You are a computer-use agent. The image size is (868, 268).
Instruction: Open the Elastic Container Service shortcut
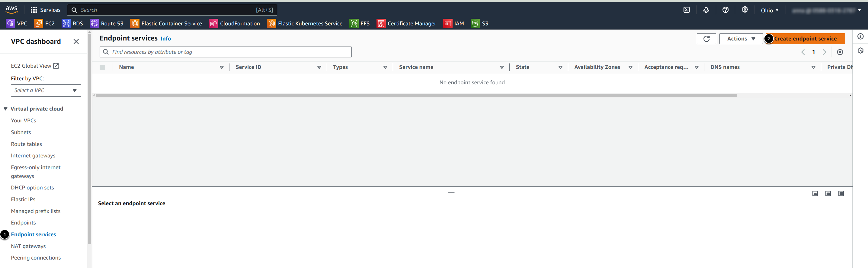point(166,24)
